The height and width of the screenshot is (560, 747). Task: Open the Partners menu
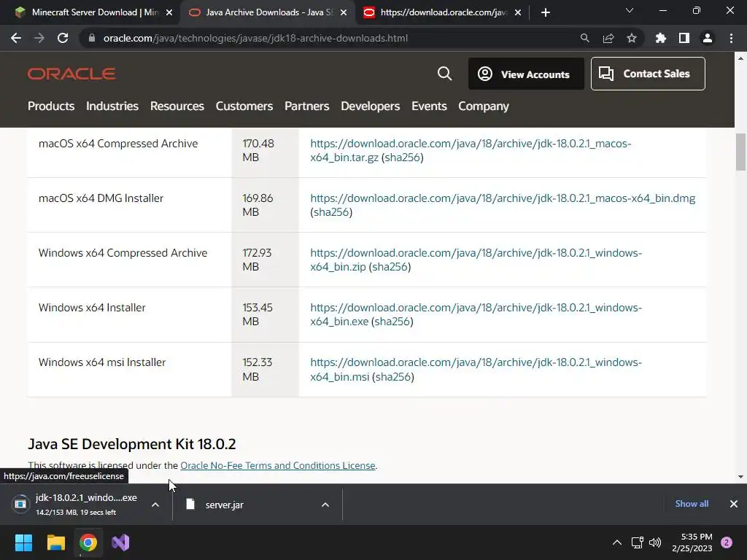[x=307, y=106]
